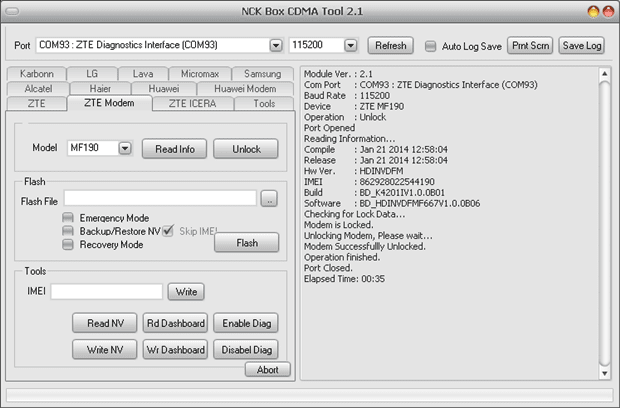
Task: Focus the Flash File path field
Action: (x=160, y=198)
